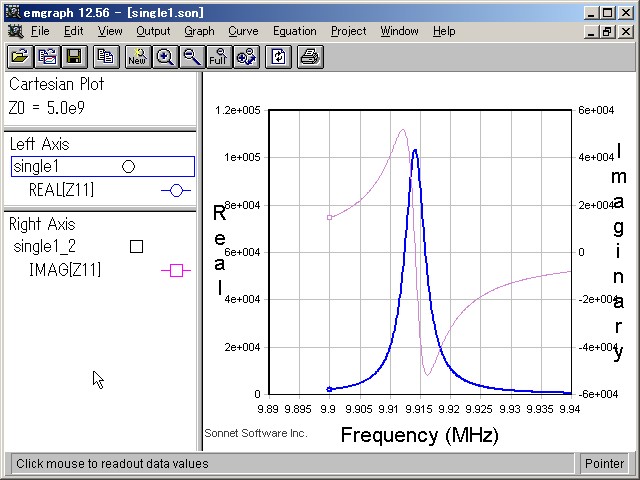Click the Frequency (MHz) axis title

[x=420, y=435]
